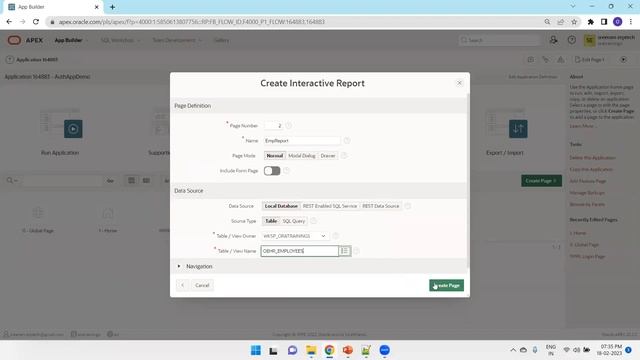Open the App Builder menu
640x360 pixels.
pos(71,40)
